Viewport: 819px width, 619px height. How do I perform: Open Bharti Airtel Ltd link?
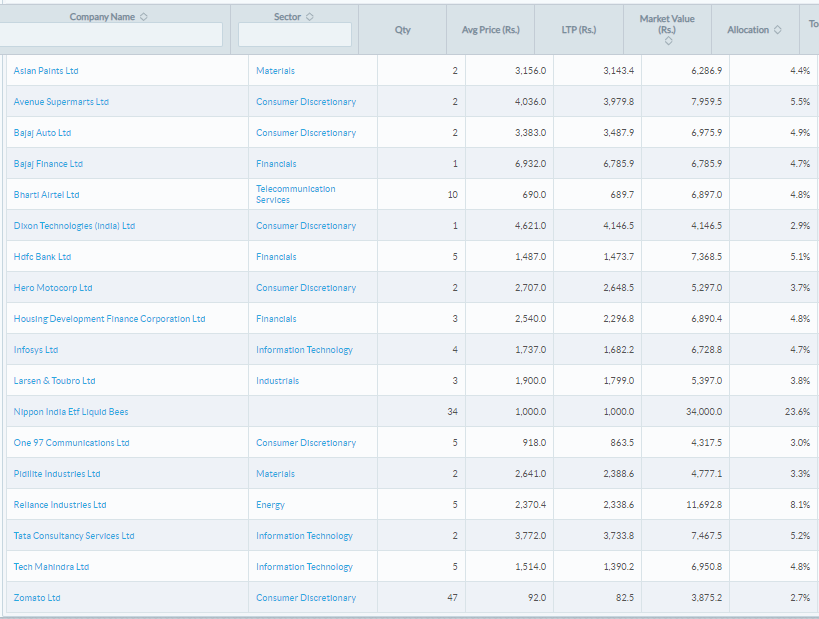point(46,195)
